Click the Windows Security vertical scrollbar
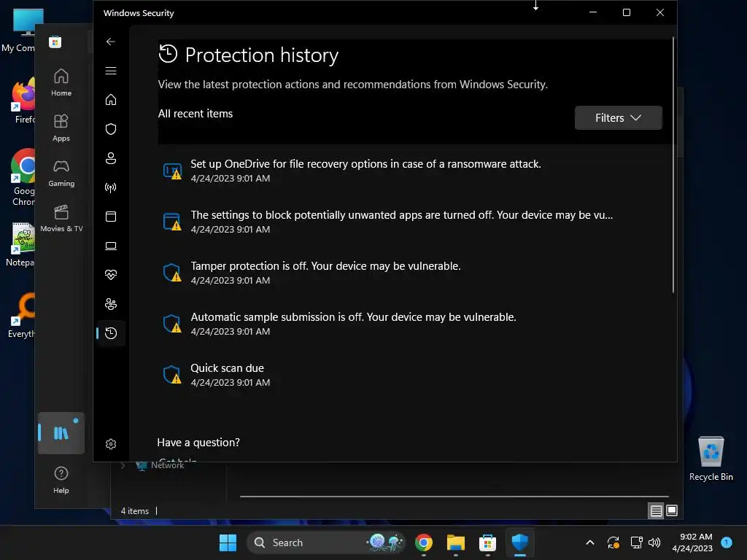This screenshot has width=747, height=560. (x=673, y=164)
